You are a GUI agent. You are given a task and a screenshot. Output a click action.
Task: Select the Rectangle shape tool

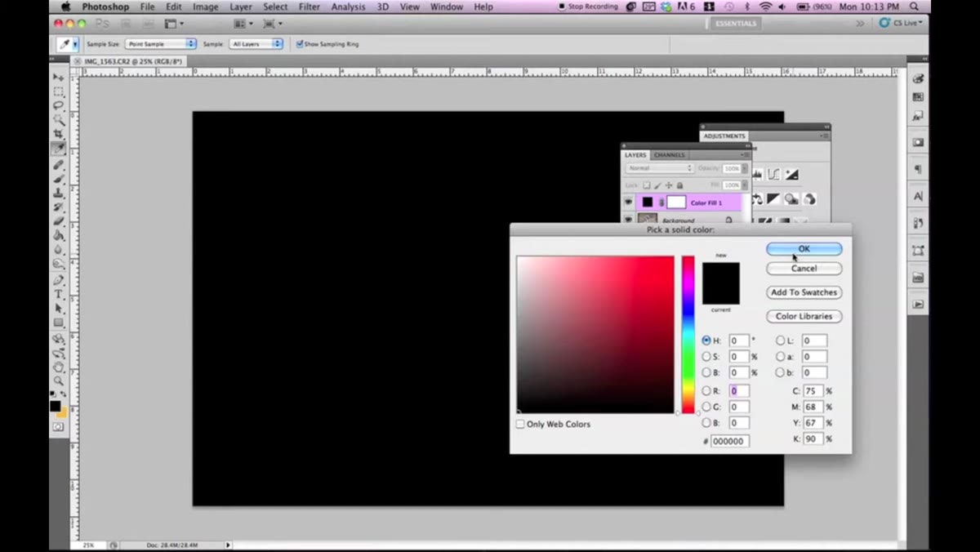(59, 323)
